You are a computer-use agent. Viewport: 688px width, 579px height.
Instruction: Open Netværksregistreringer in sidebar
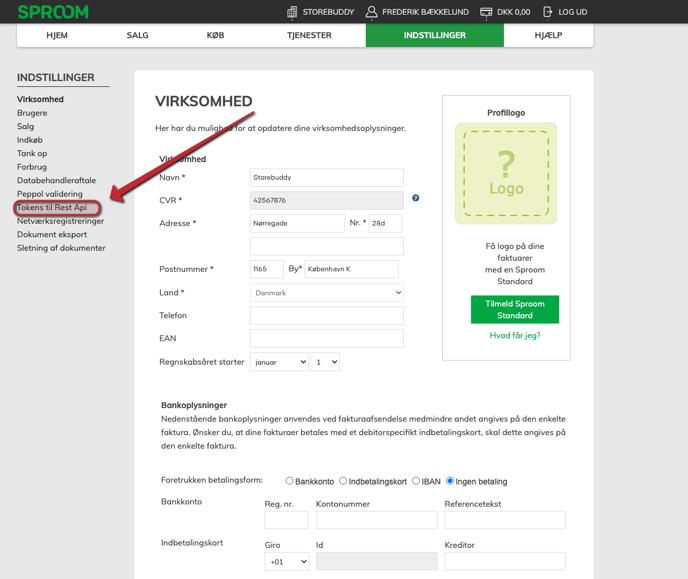coord(61,221)
